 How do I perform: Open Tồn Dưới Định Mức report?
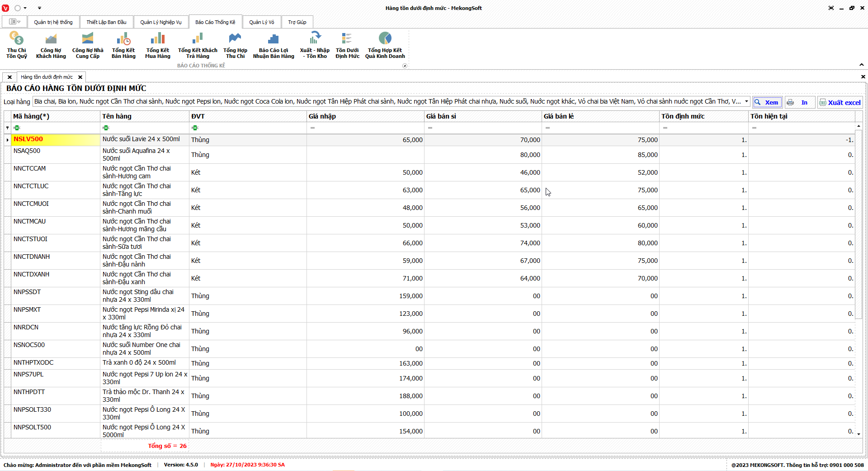[347, 45]
